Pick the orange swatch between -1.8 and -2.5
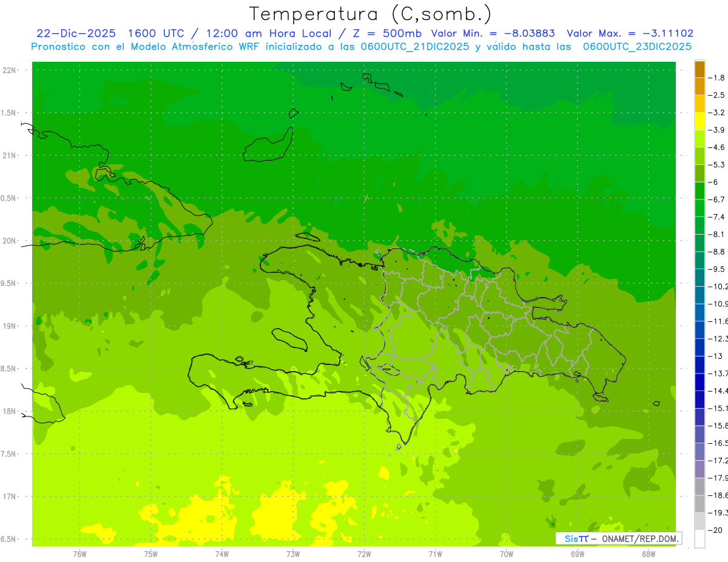728x562 pixels. (x=699, y=86)
